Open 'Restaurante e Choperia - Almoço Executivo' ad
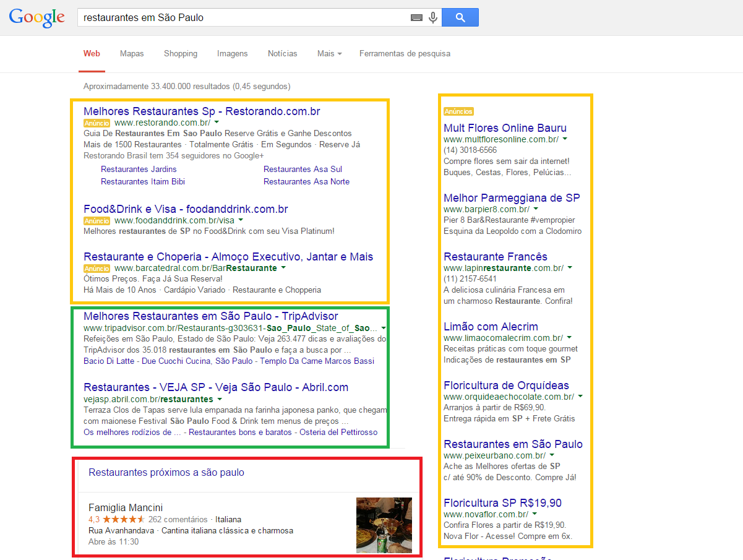The image size is (743, 560). click(228, 257)
